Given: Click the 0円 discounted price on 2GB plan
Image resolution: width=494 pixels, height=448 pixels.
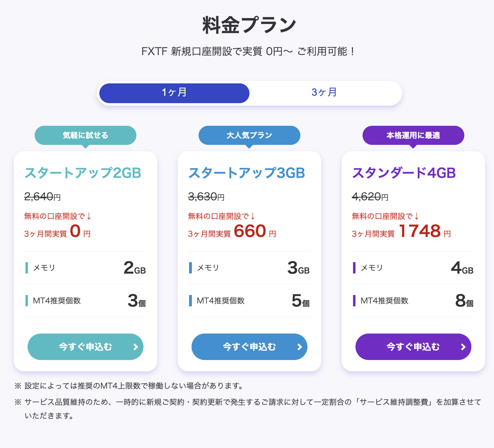Looking at the screenshot, I should (x=80, y=231).
